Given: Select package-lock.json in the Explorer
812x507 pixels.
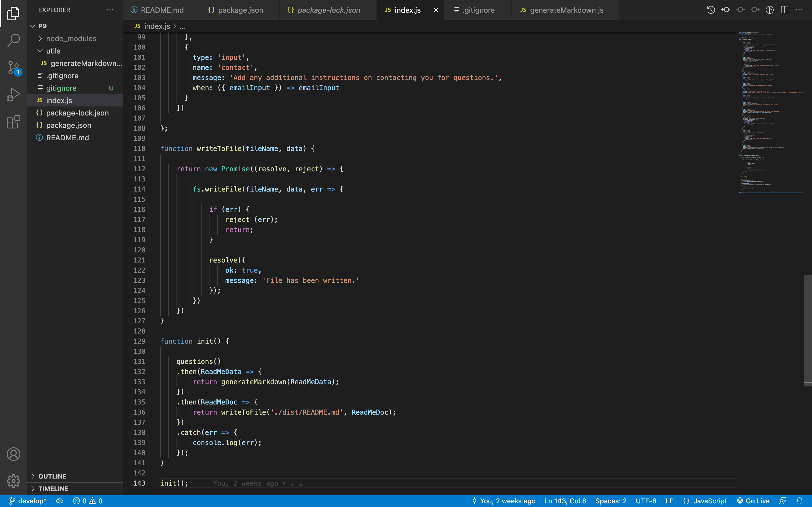Looking at the screenshot, I should 77,113.
